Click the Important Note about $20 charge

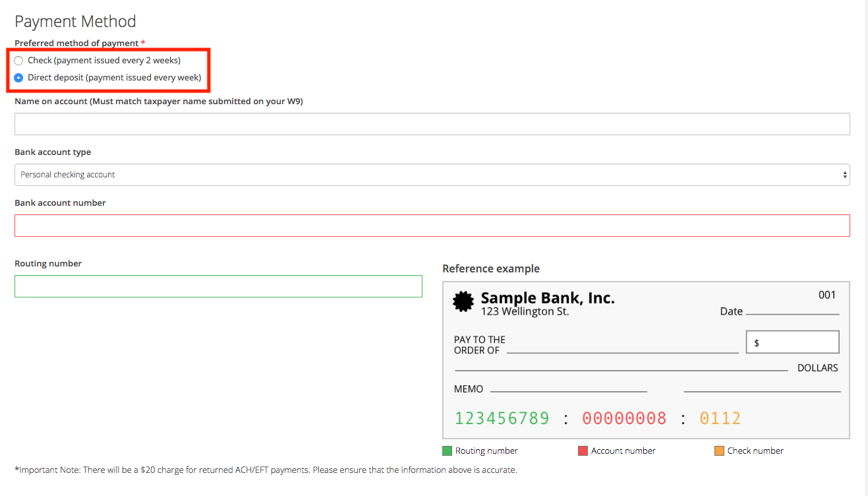point(266,470)
